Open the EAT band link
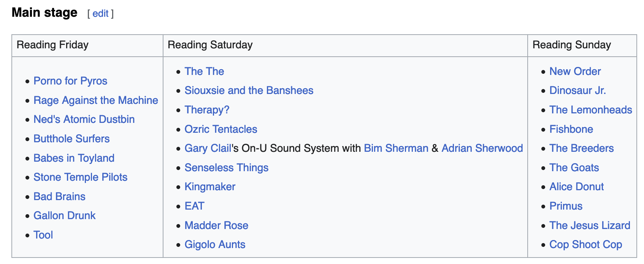The image size is (644, 264). tap(194, 206)
